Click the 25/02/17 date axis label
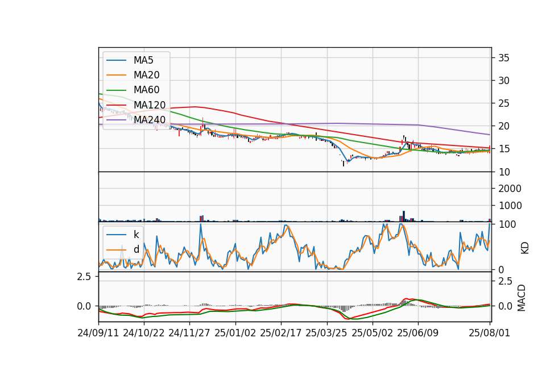Screen dimensions: 546x392 (x=280, y=333)
